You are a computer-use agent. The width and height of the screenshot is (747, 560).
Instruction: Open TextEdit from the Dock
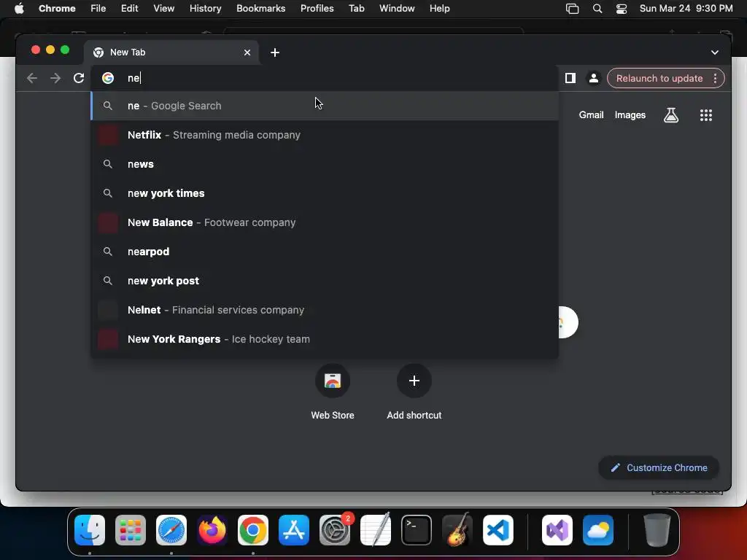[376, 530]
